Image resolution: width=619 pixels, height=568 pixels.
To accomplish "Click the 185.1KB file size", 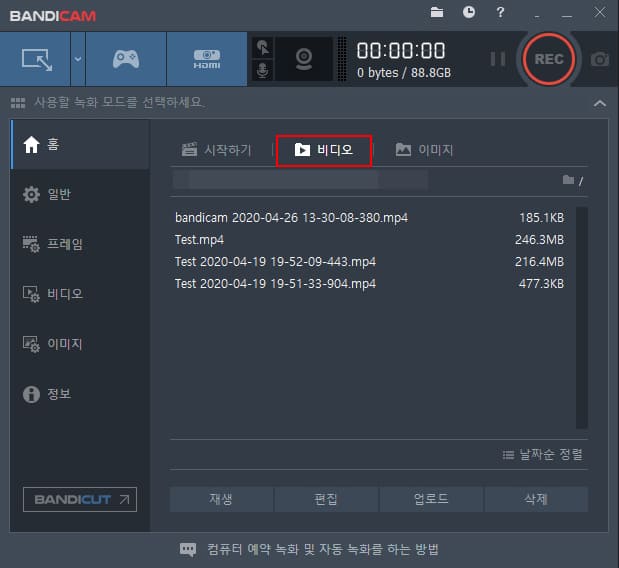I will (542, 217).
